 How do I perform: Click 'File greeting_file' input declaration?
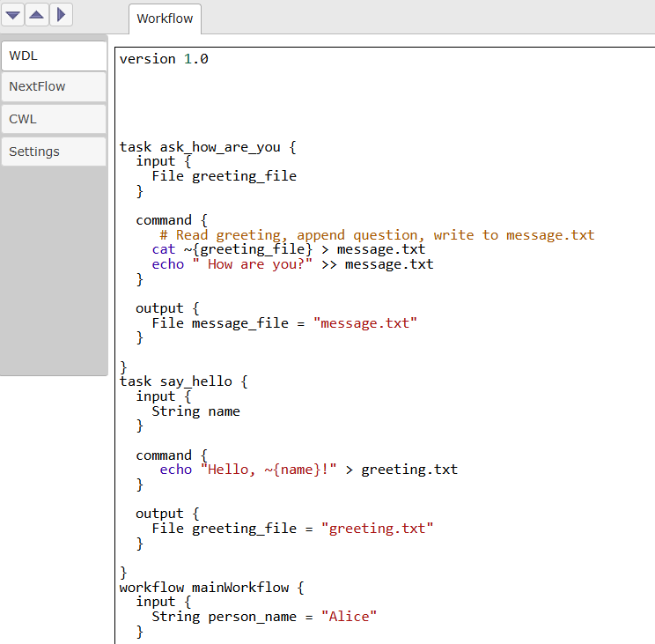[x=224, y=176]
